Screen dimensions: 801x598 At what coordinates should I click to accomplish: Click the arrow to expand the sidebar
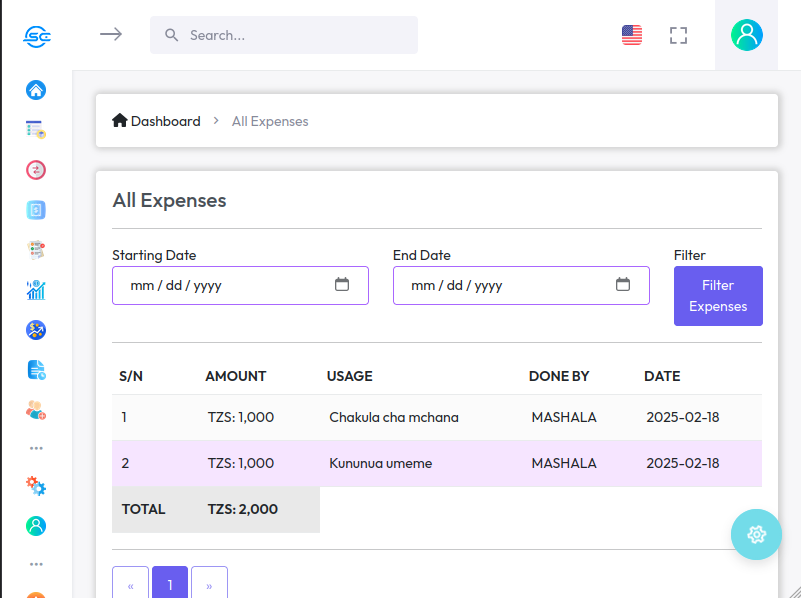point(111,34)
